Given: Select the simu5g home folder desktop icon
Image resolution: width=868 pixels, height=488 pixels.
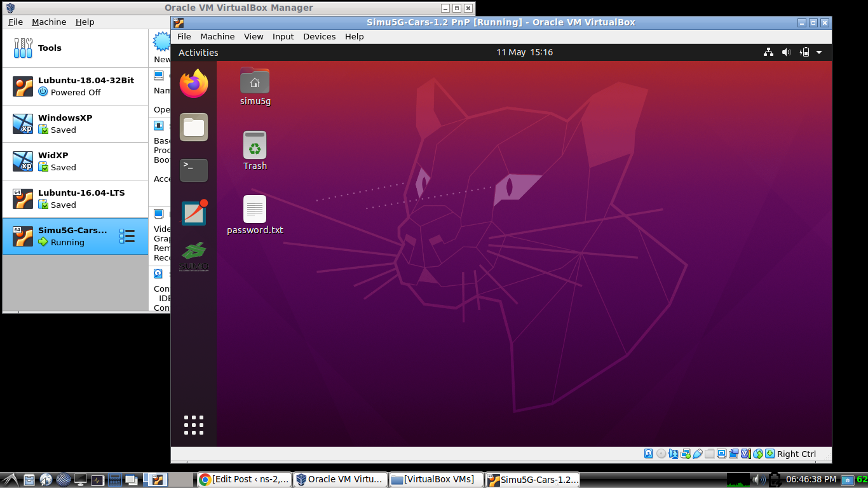Looking at the screenshot, I should pyautogui.click(x=255, y=86).
